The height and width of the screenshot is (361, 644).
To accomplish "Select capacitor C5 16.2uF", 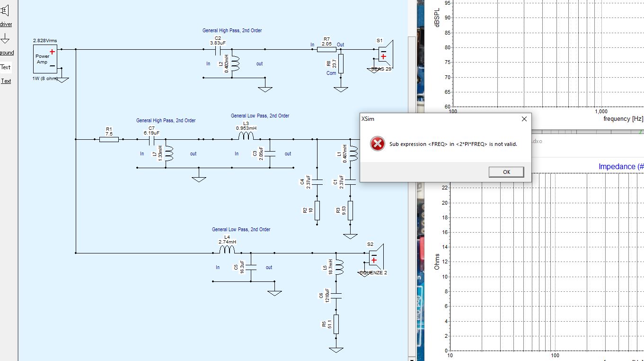I will (x=251, y=267).
